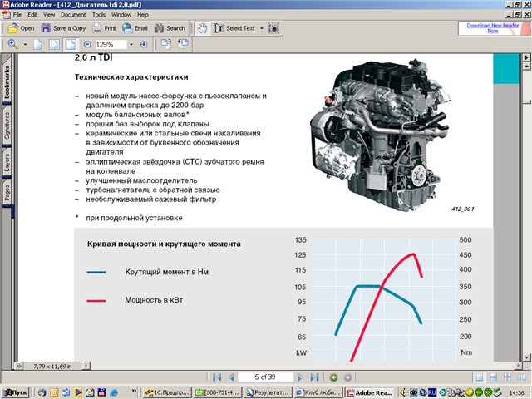Open the zoom tool dropdown arrow
This screenshot has height=399, width=532.
(x=25, y=44)
